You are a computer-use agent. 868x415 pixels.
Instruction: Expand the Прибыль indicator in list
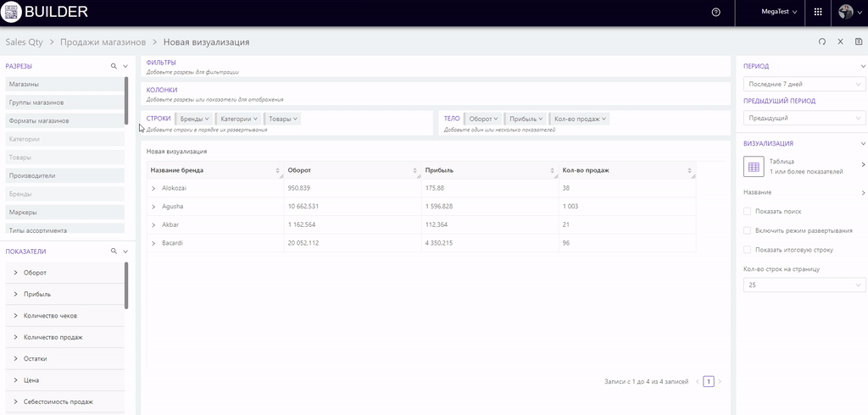(16, 294)
